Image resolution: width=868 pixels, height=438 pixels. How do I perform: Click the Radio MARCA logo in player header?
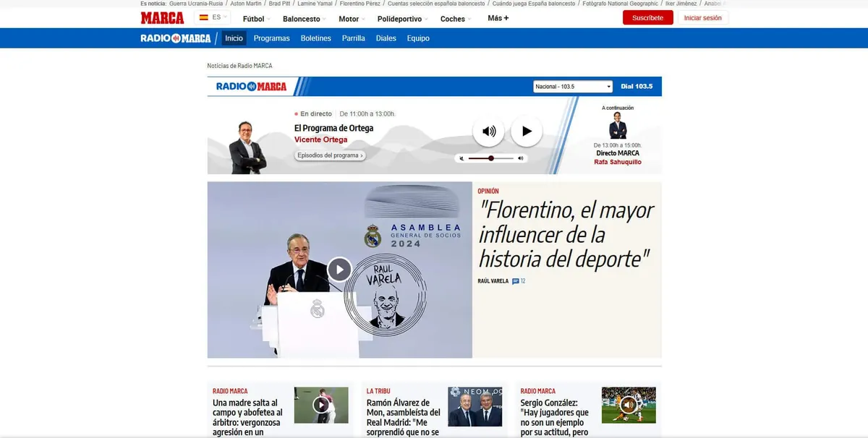pos(252,87)
